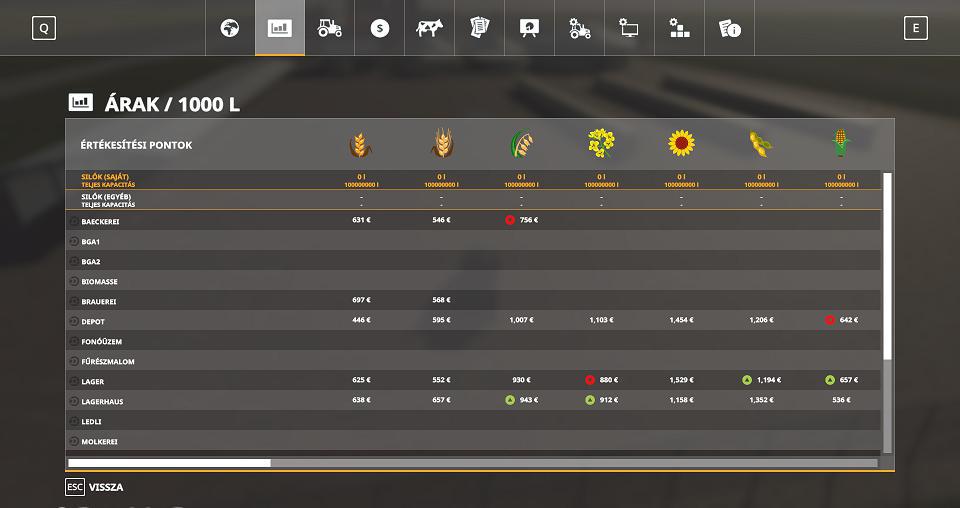Open the help info page icon
960x508 pixels.
pos(730,28)
